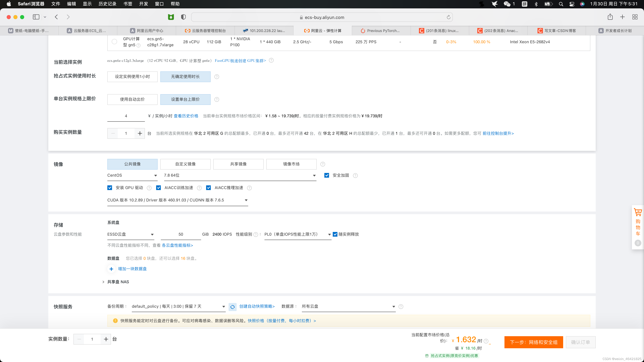Toggle the 随实例释放 checkbox
Viewport: 644px width, 362px height.
click(x=335, y=234)
